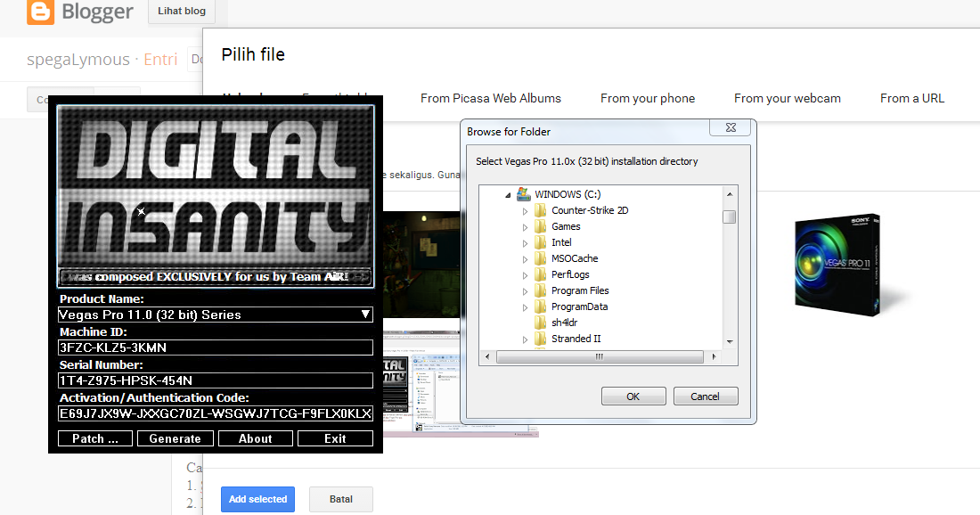This screenshot has height=515, width=980.
Task: Click the horizontal scrollbar thumb in folder tree
Action: (600, 357)
